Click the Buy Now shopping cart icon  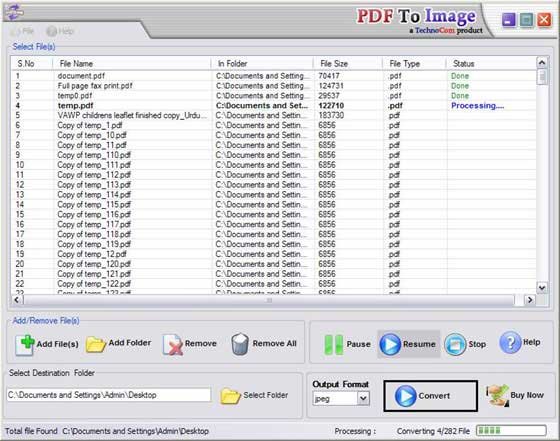pos(498,395)
